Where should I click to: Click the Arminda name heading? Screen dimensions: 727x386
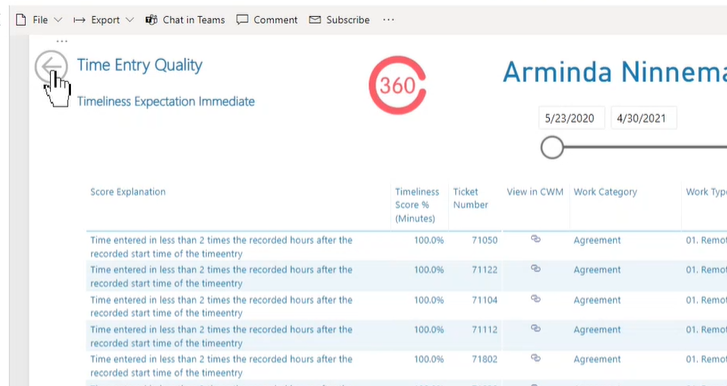coord(615,72)
